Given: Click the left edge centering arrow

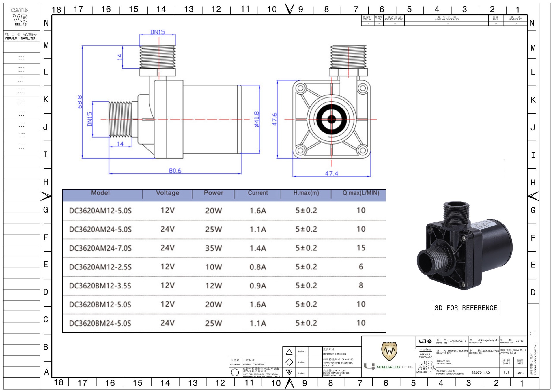Looking at the screenshot, I should tap(46, 196).
